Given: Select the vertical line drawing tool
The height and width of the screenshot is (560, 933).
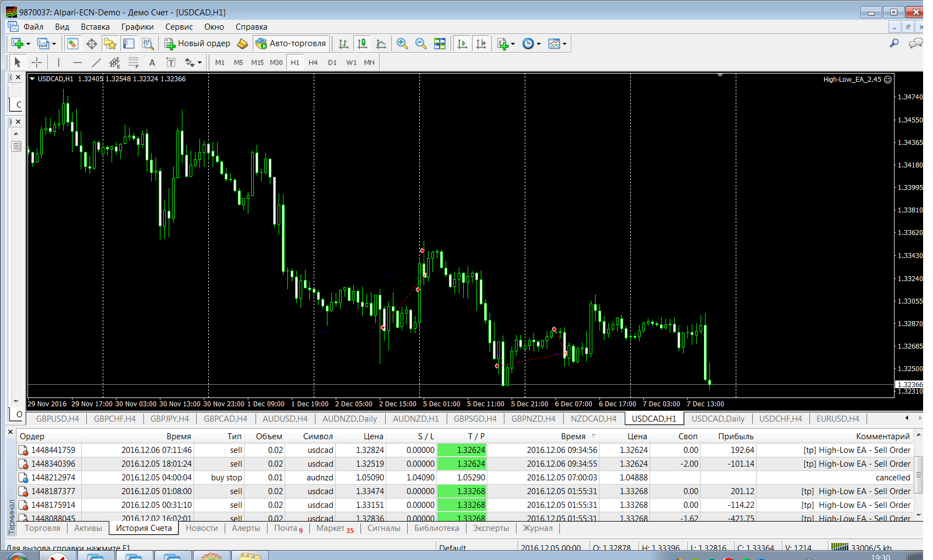Looking at the screenshot, I should [59, 63].
